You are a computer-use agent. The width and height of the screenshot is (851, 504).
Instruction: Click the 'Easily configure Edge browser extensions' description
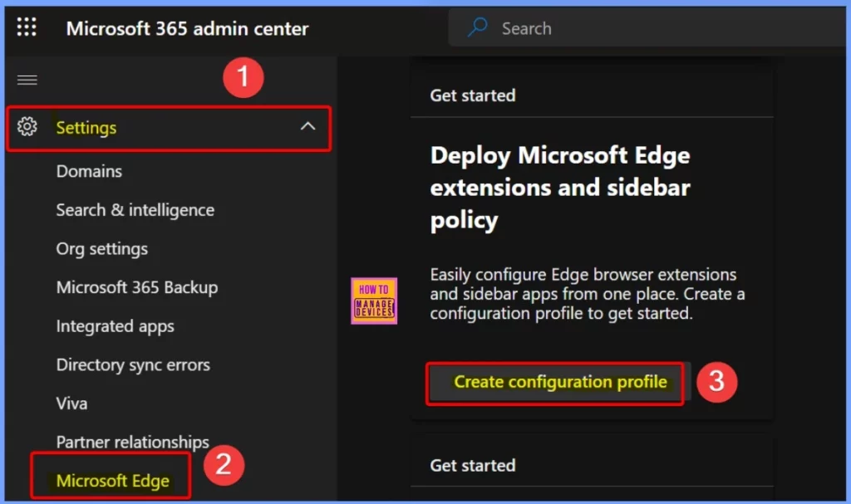point(588,294)
